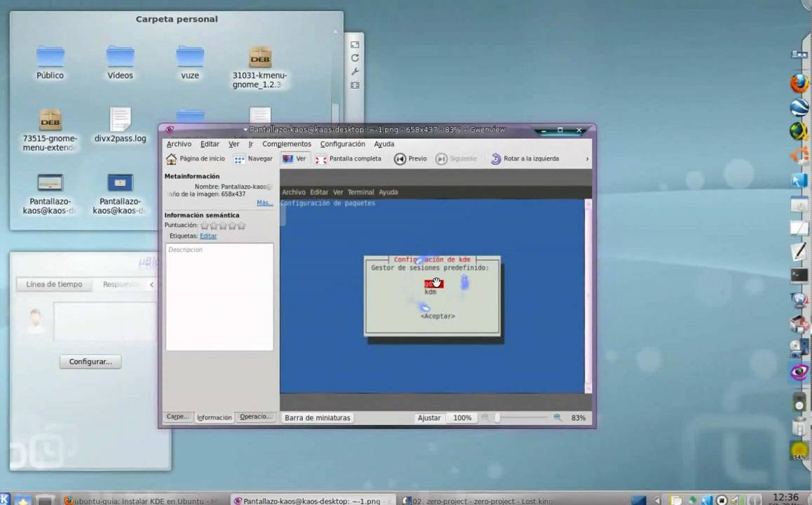This screenshot has height=505, width=812.
Task: Switch to Pantallazo-kaos Gwenview taskbar entry
Action: [312, 500]
